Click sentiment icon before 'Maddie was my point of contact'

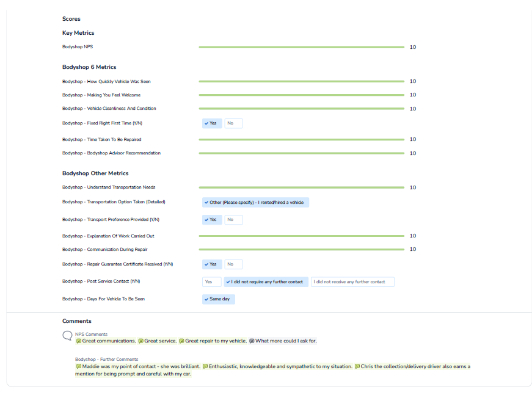click(79, 367)
